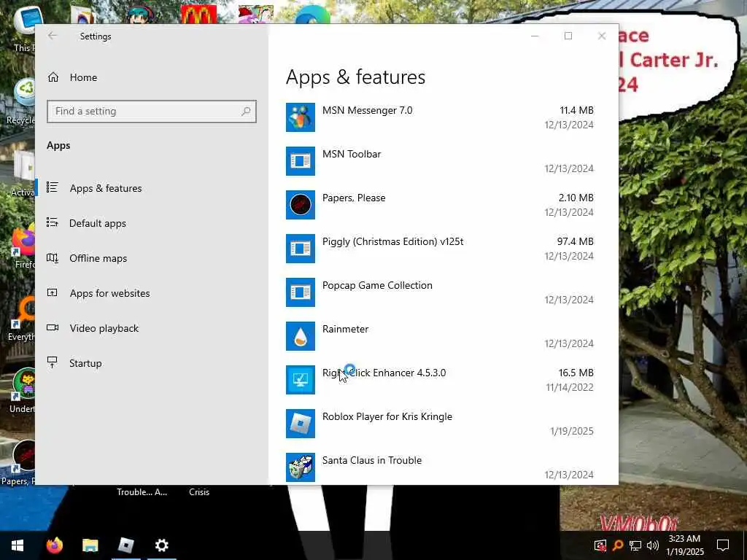Select Roblox Player for Kris Kringle entry
This screenshot has width=747, height=560.
click(x=440, y=424)
